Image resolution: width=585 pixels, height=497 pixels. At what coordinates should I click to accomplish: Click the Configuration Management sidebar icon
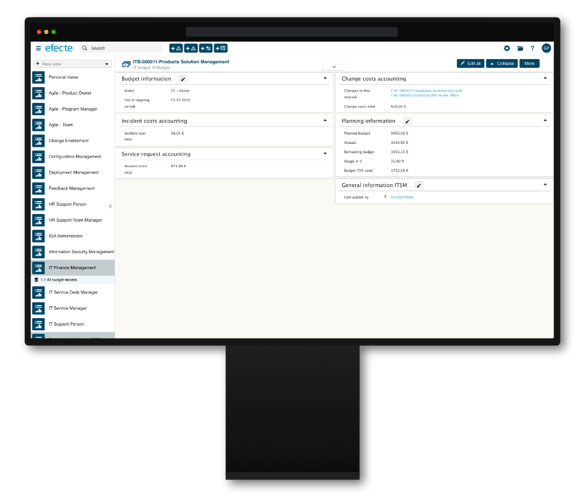pos(38,157)
